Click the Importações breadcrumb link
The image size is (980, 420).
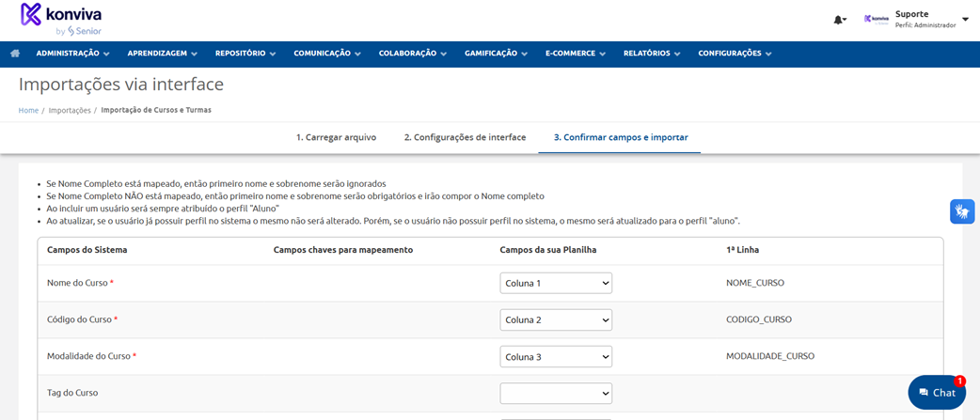(70, 110)
